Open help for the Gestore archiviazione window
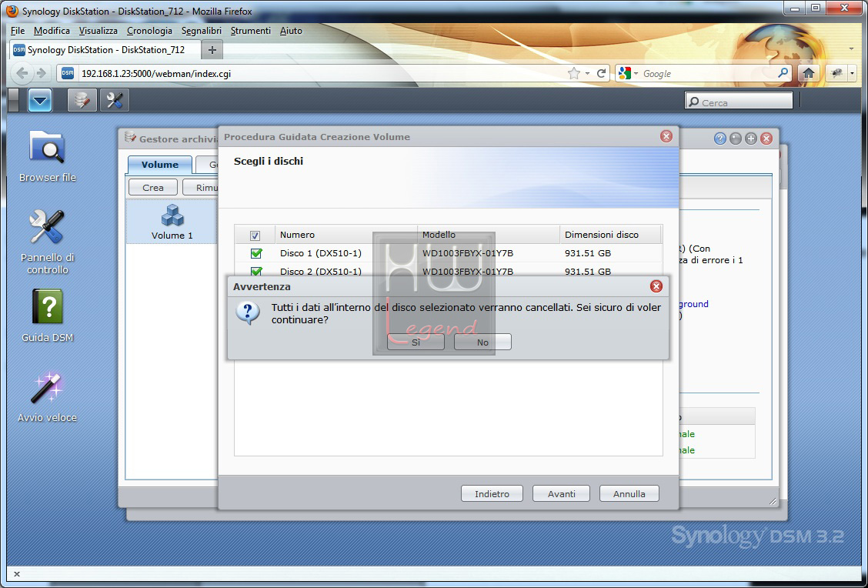Image resolution: width=868 pixels, height=588 pixels. (719, 139)
